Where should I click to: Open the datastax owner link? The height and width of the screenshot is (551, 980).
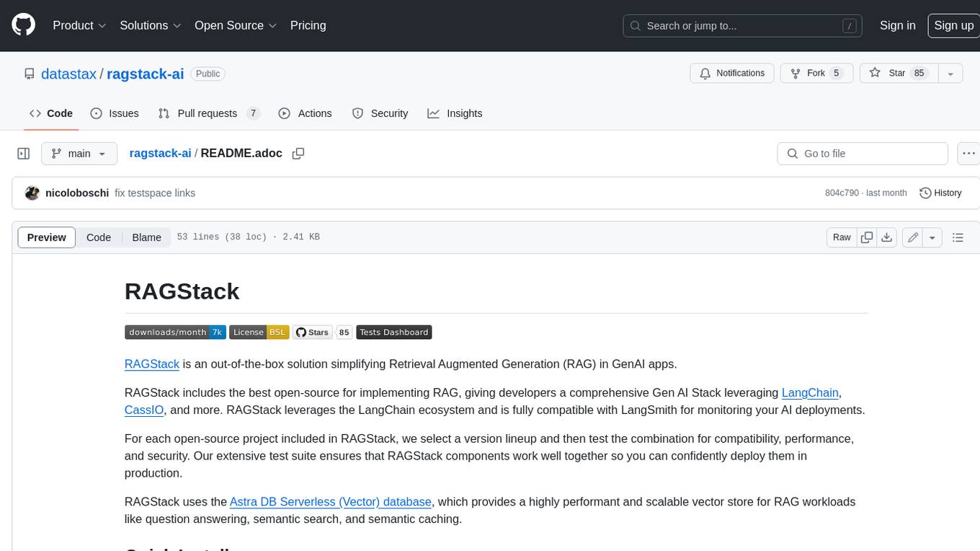click(x=68, y=74)
